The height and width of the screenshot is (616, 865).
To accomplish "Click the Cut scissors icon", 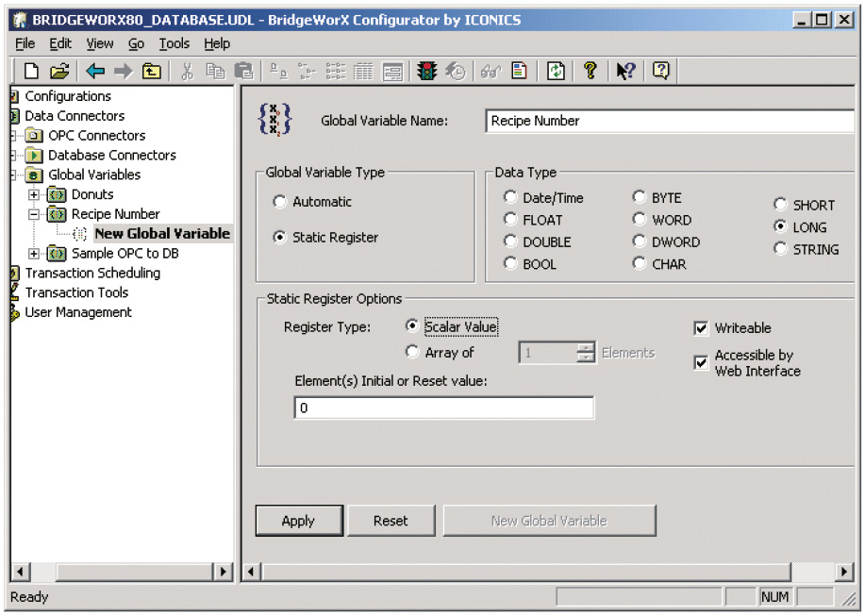I will pos(188,71).
